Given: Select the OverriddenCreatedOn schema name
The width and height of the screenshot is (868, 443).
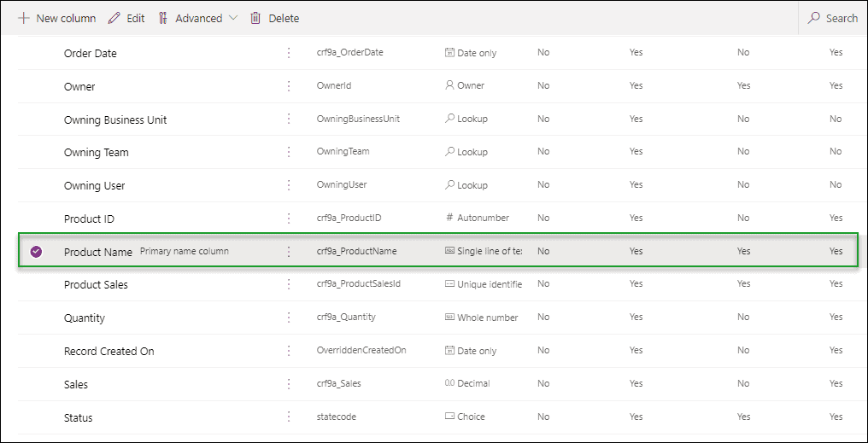Looking at the screenshot, I should pyautogui.click(x=361, y=350).
